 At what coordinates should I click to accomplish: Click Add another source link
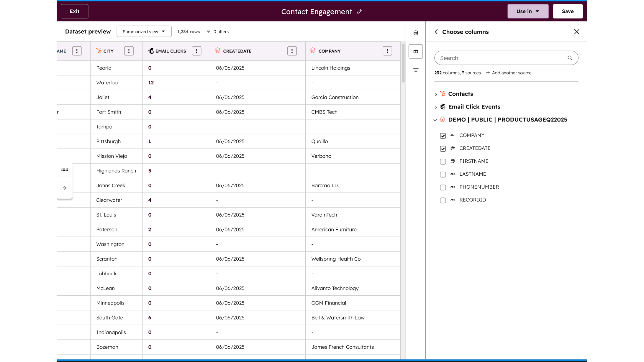(x=509, y=73)
